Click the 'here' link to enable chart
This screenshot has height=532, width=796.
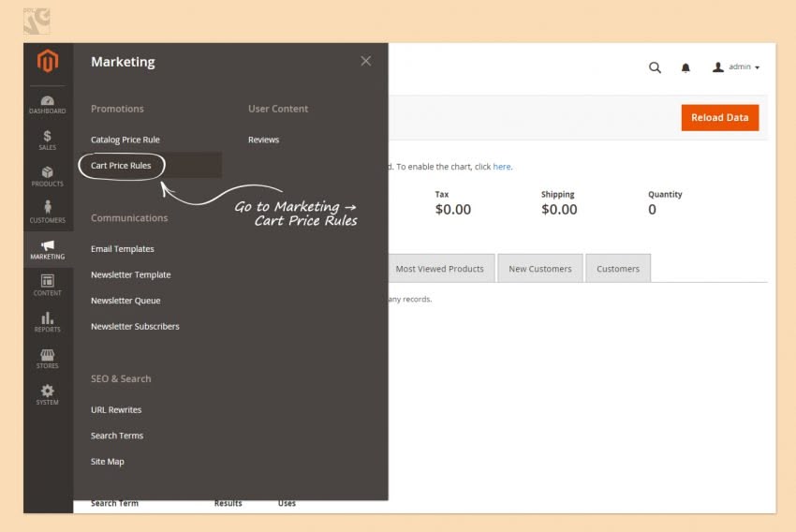[x=502, y=167]
